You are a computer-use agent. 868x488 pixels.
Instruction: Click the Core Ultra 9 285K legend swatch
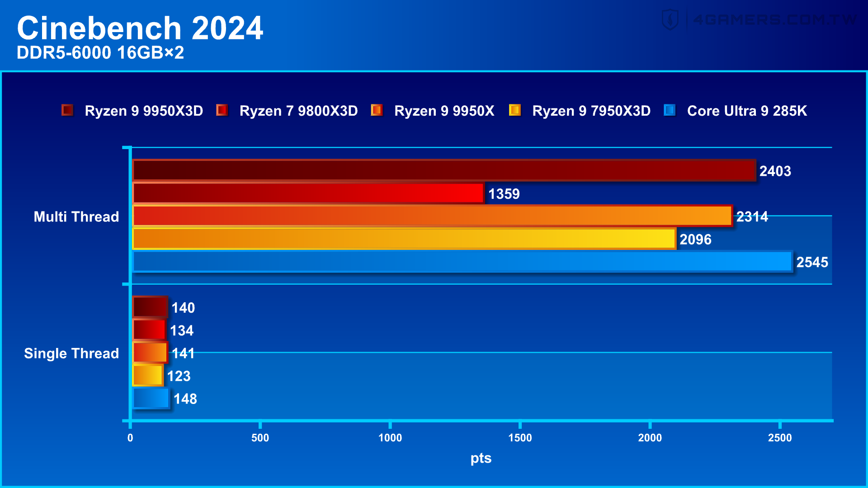[670, 110]
